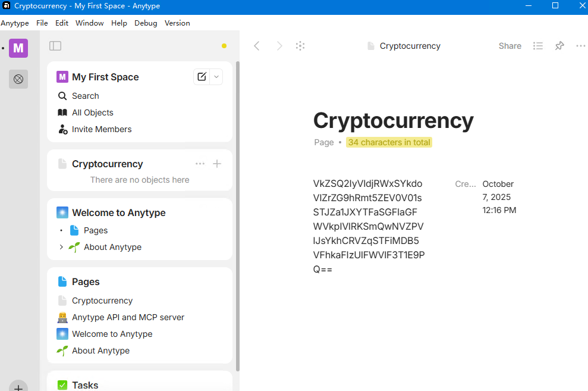This screenshot has height=391, width=588.
Task: Open the new-object type dropdown arrow
Action: (x=216, y=77)
